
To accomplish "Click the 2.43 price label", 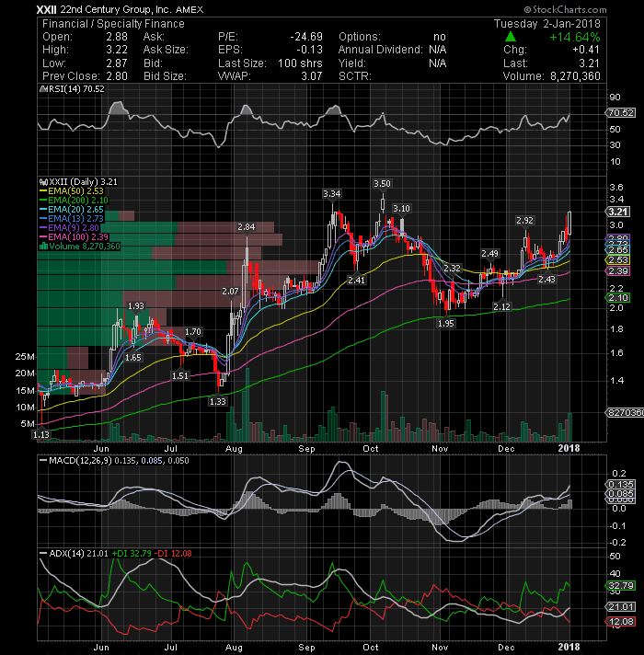I will pos(546,279).
